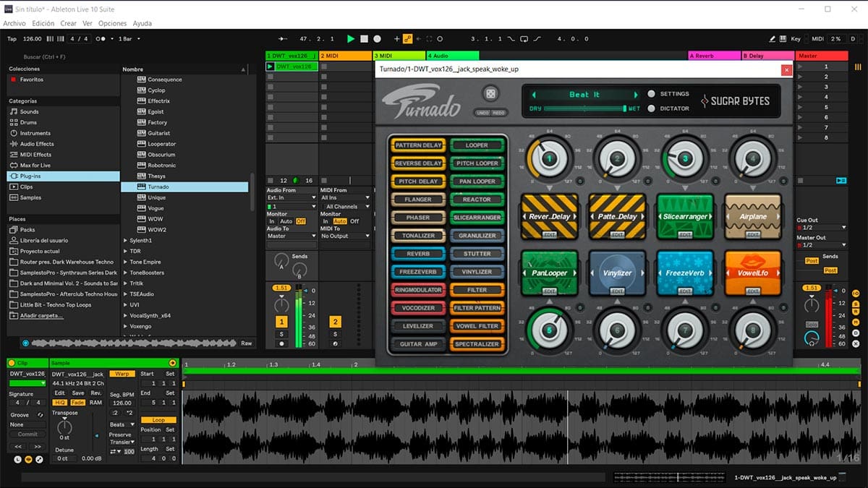Enable the Turnado SETTINGS radio button
This screenshot has width=868, height=488.
[x=652, y=94]
